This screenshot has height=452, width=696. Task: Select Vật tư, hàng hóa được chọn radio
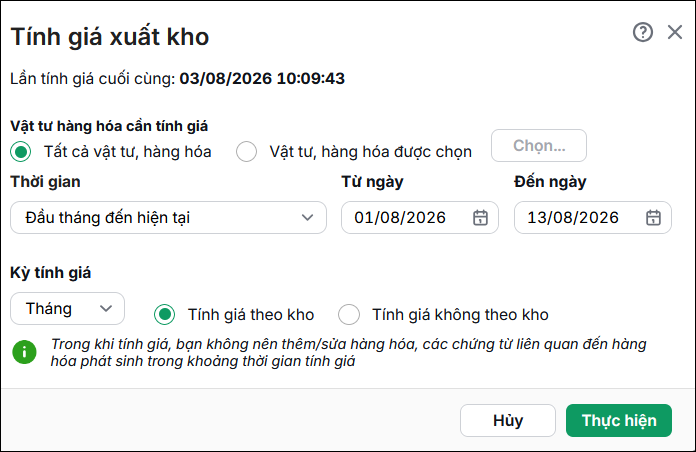[x=246, y=152]
